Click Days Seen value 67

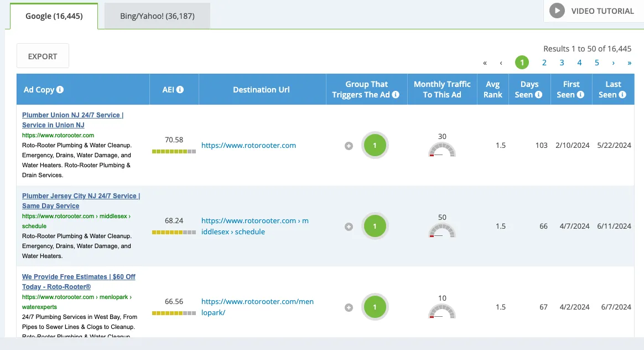[543, 307]
